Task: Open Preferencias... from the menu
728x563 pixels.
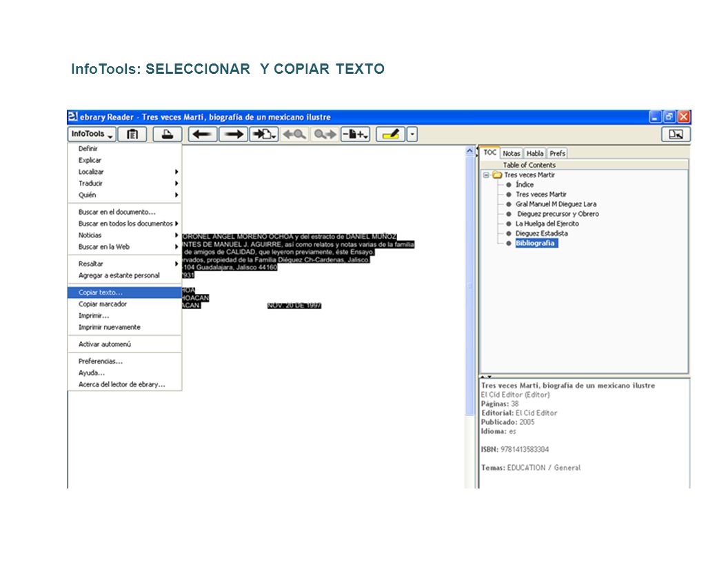Action: coord(124,362)
